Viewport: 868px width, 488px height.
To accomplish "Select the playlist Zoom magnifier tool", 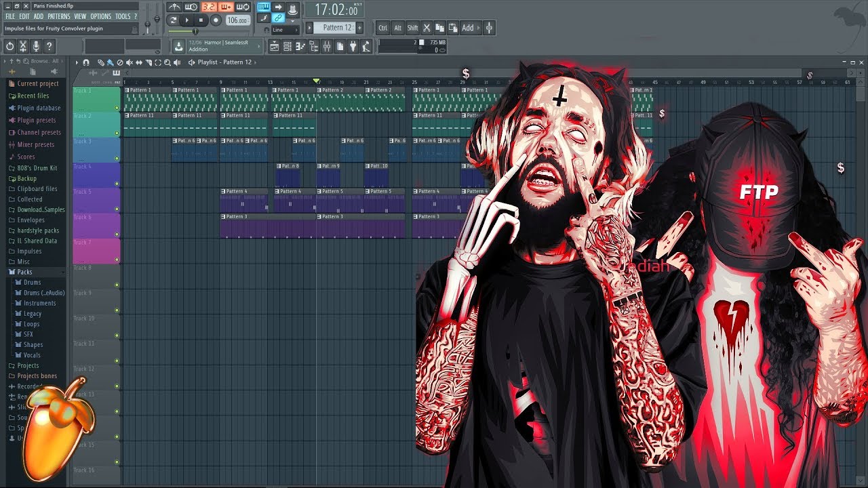I will [167, 62].
